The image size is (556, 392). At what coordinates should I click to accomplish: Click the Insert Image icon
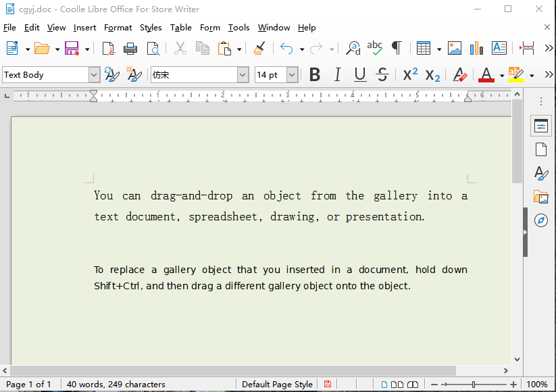(x=455, y=49)
